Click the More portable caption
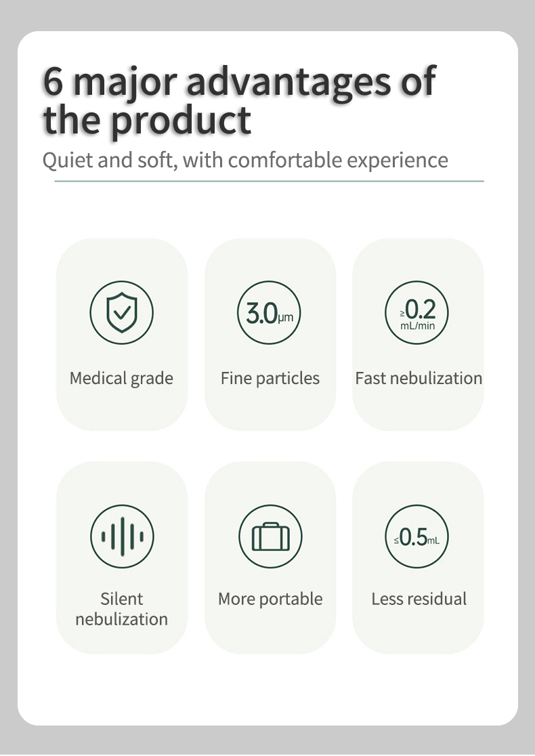The width and height of the screenshot is (535, 756). tap(270, 600)
